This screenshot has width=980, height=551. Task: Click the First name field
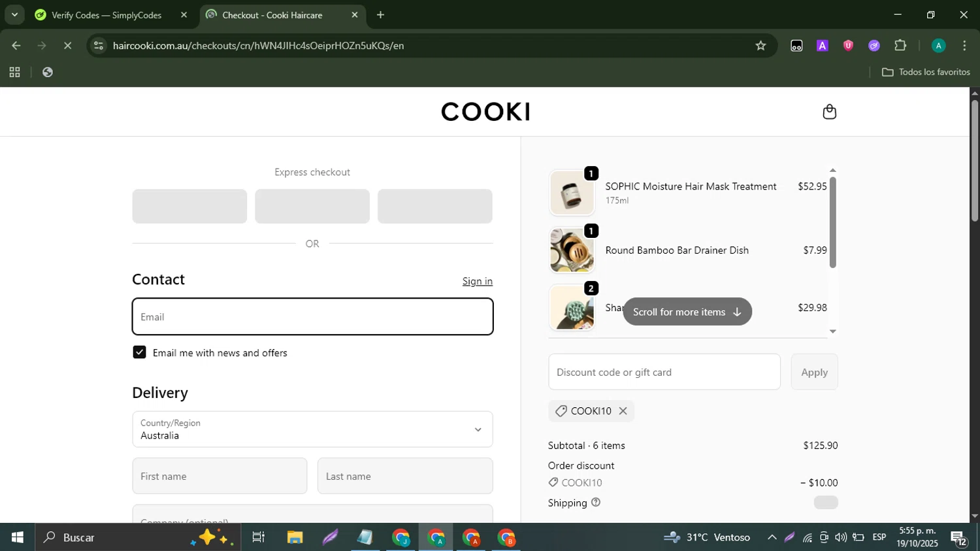tap(220, 476)
